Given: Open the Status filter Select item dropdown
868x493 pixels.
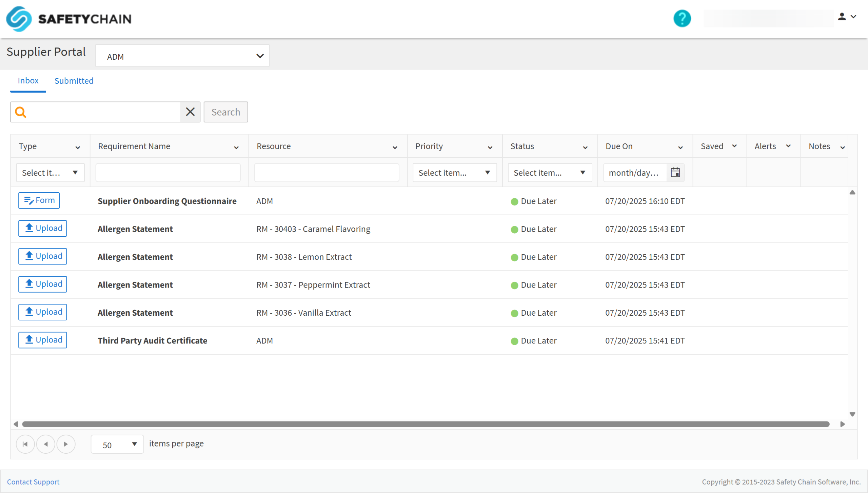Looking at the screenshot, I should pyautogui.click(x=549, y=173).
